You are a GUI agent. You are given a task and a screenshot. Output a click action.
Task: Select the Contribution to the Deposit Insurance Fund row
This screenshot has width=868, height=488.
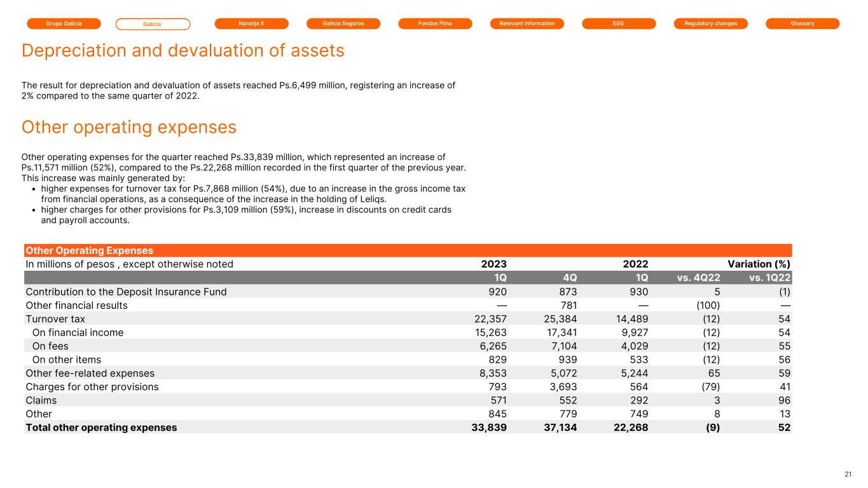[126, 292]
